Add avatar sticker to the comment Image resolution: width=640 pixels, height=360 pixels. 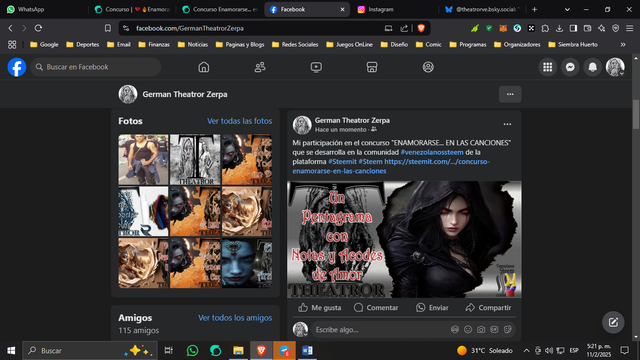pos(455,329)
